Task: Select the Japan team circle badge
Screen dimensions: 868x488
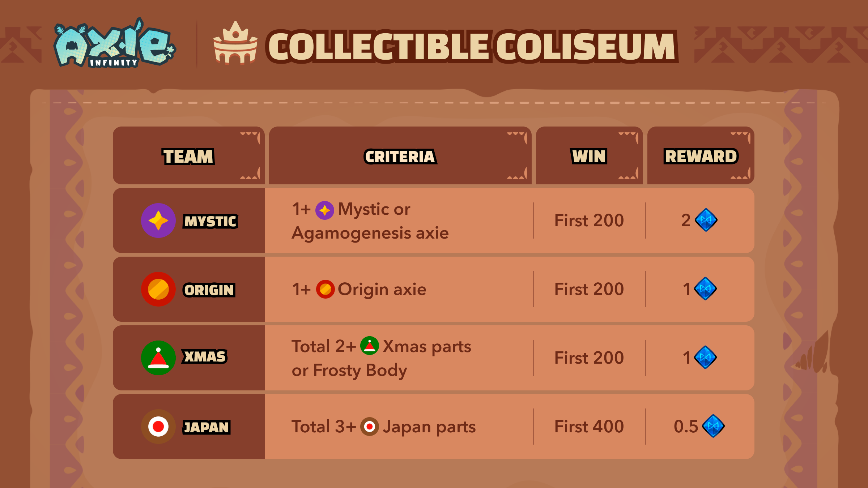Action: pyautogui.click(x=158, y=427)
